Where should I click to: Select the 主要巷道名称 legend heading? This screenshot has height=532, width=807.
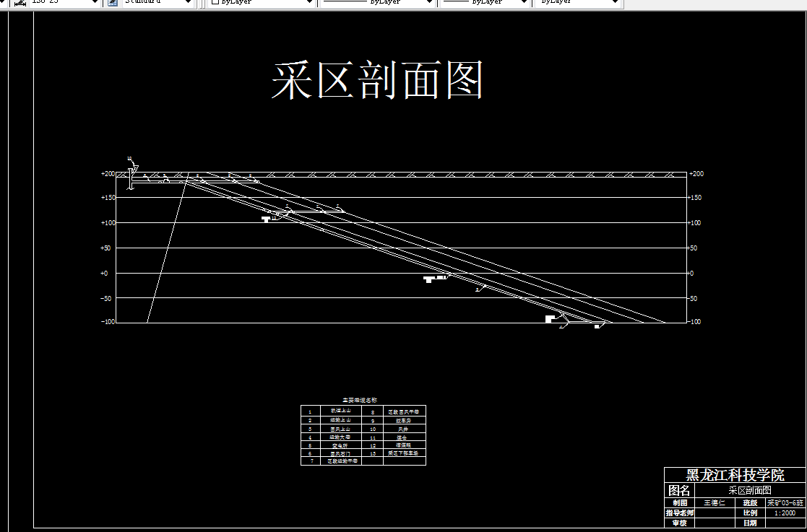[360, 400]
